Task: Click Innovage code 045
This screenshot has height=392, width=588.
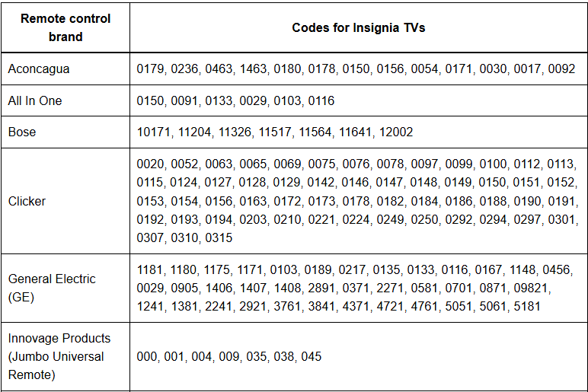Action: 312,356
